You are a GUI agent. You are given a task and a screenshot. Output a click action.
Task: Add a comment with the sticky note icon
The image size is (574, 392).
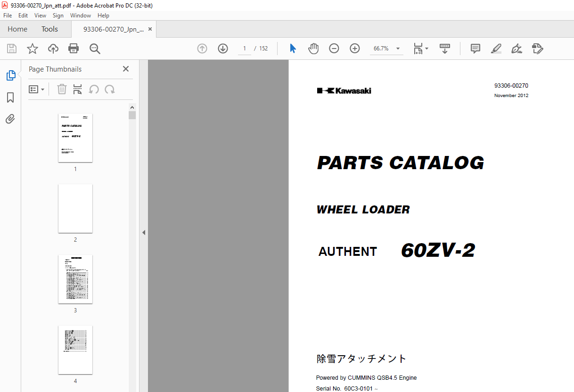[x=476, y=49]
